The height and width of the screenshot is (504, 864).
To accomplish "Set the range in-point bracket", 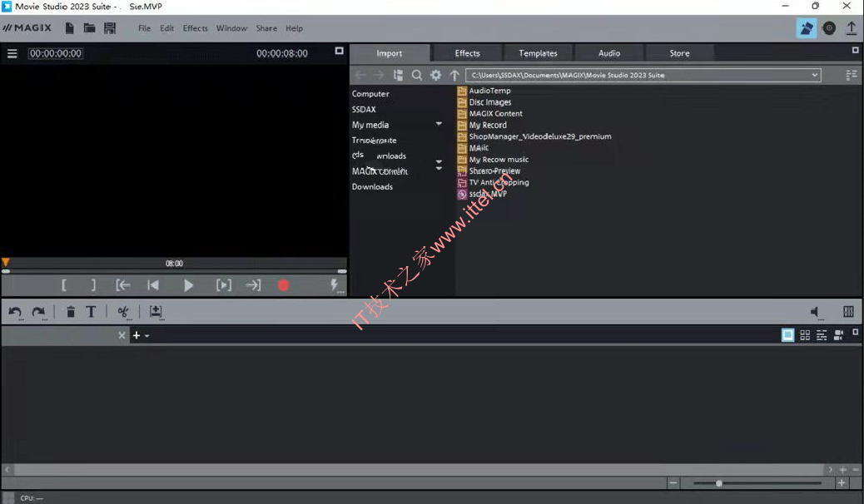I will point(64,284).
